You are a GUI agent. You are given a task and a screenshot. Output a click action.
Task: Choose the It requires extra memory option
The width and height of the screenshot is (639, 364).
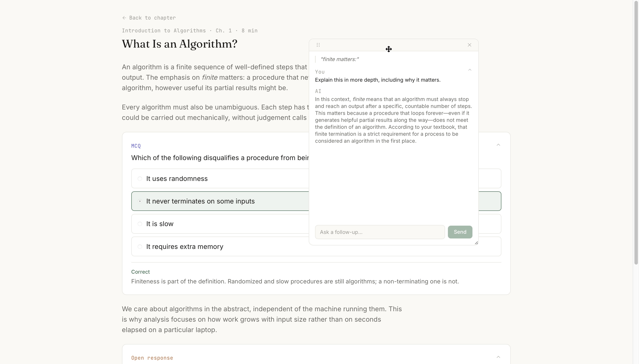[140, 247]
